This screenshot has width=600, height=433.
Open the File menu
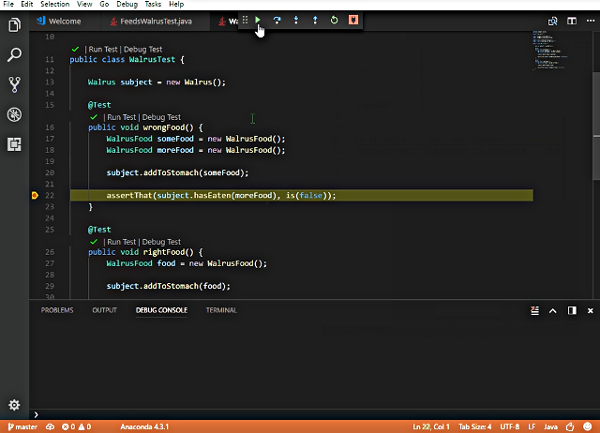pos(8,4)
